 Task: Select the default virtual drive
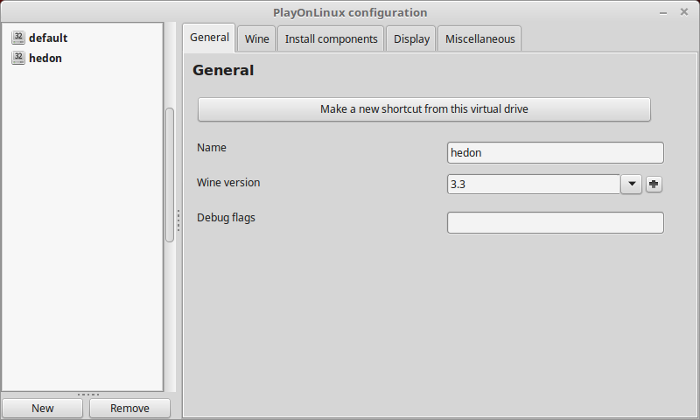(x=48, y=38)
